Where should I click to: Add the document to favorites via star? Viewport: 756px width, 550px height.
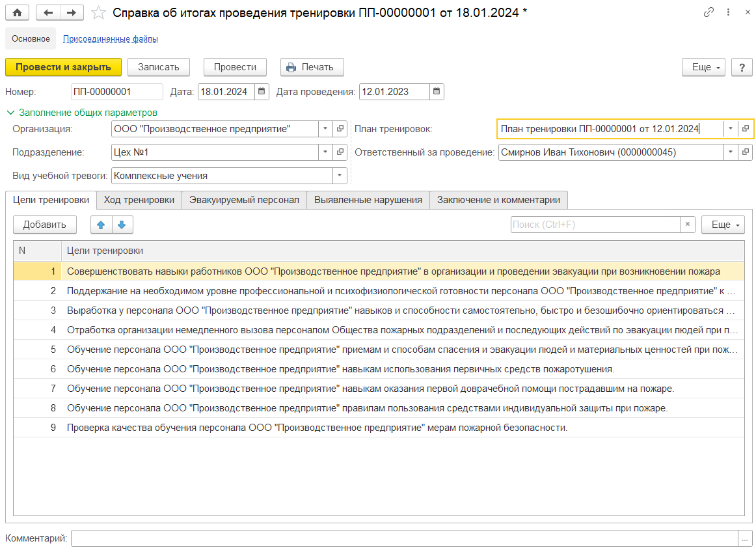[x=98, y=13]
